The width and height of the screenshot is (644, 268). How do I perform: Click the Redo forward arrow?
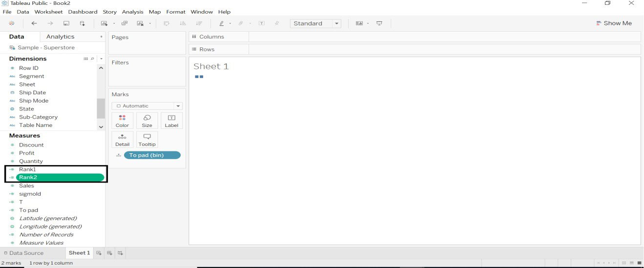pyautogui.click(x=50, y=23)
